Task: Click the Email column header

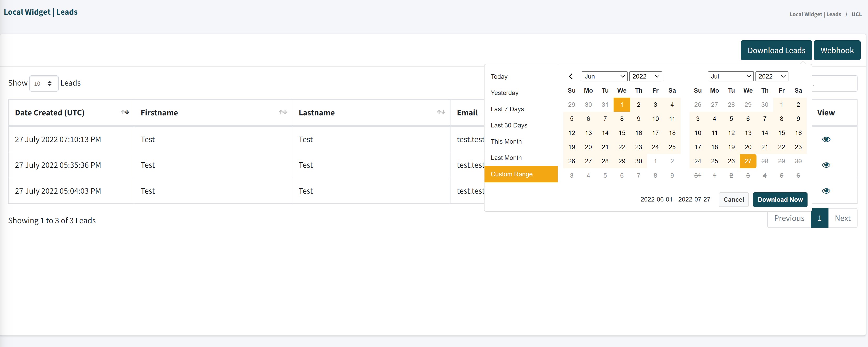Action: point(467,113)
